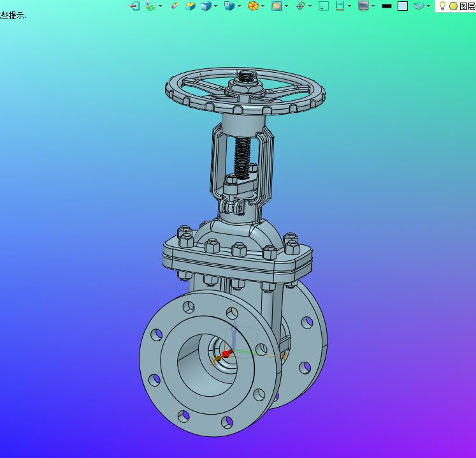The image size is (476, 458).
Task: Click the 图层 label
Action: click(x=467, y=6)
